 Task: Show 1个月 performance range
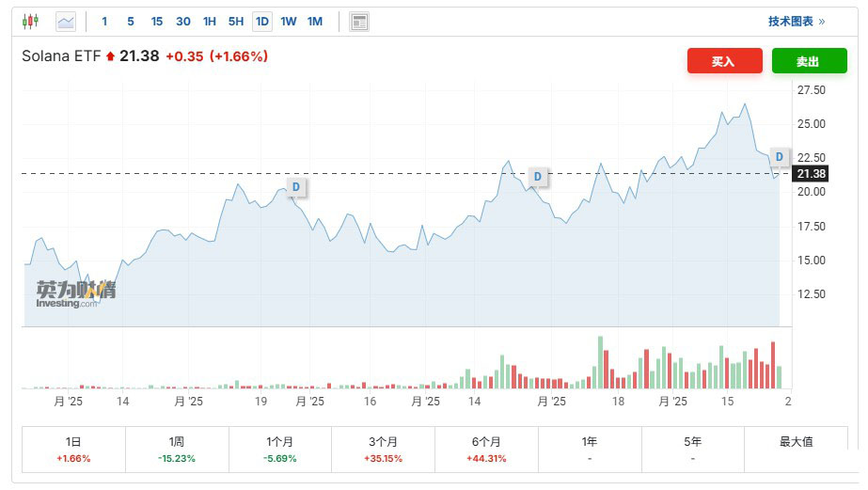coord(280,450)
